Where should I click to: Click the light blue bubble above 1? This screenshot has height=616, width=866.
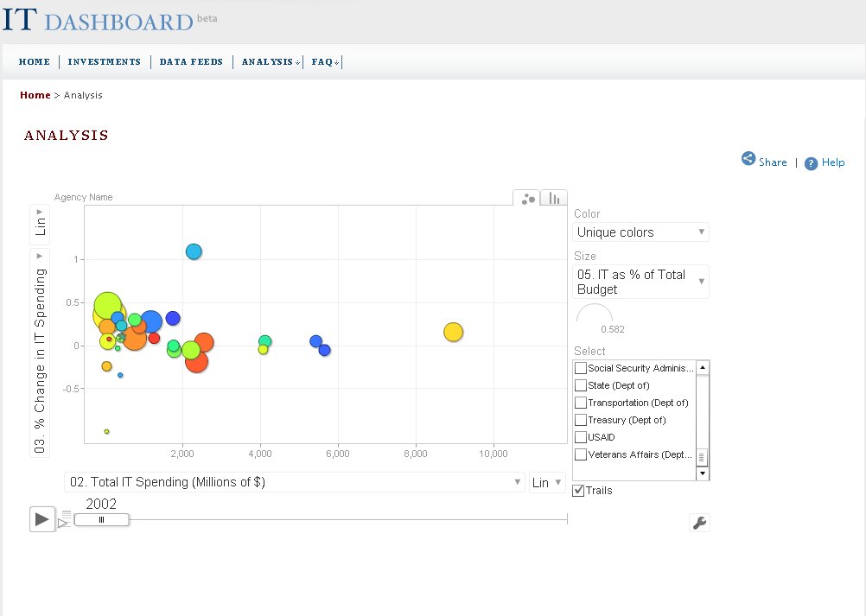point(194,251)
